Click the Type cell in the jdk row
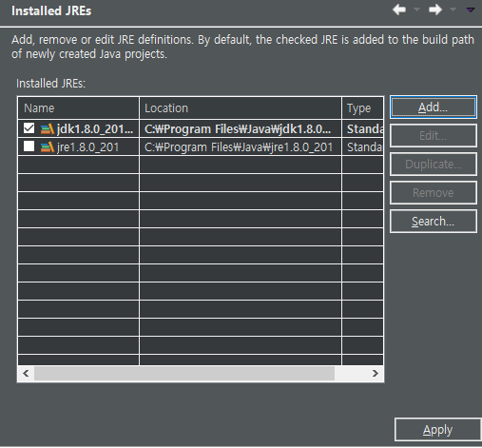 [363, 128]
